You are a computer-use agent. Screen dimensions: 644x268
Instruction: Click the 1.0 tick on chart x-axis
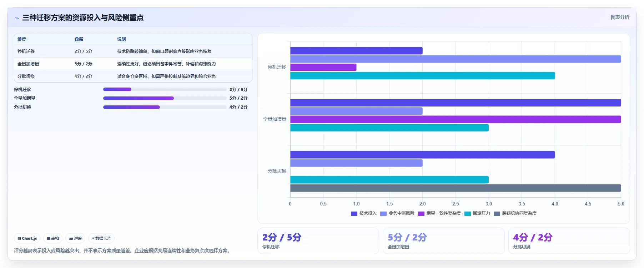356,204
